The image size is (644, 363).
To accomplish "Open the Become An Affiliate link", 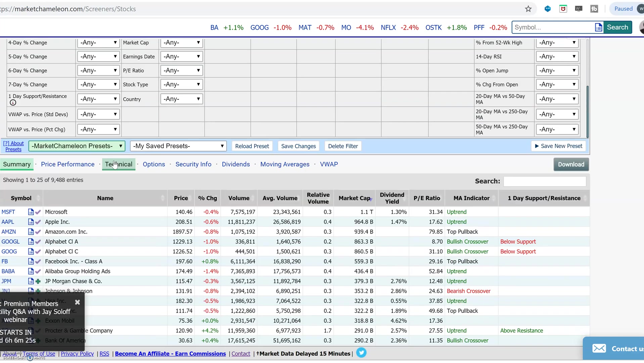I will point(170,354).
